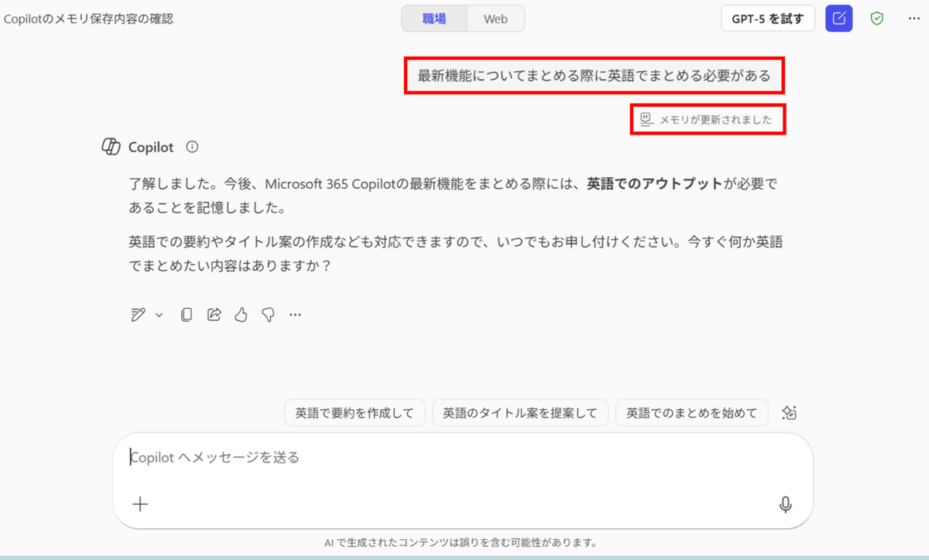Click the info icon next to Copilot name
This screenshot has height=560, width=929.
(x=193, y=147)
